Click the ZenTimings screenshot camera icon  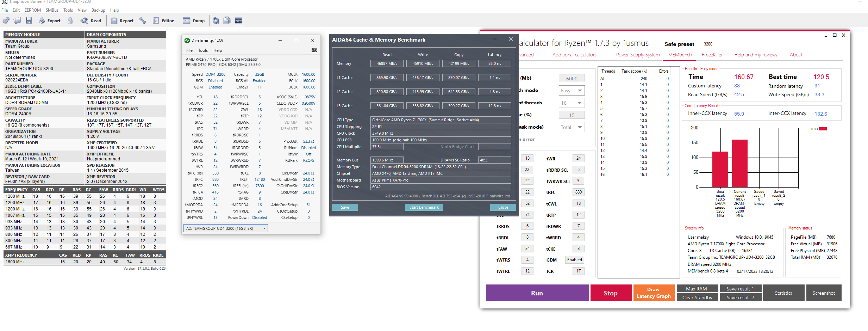pos(314,50)
